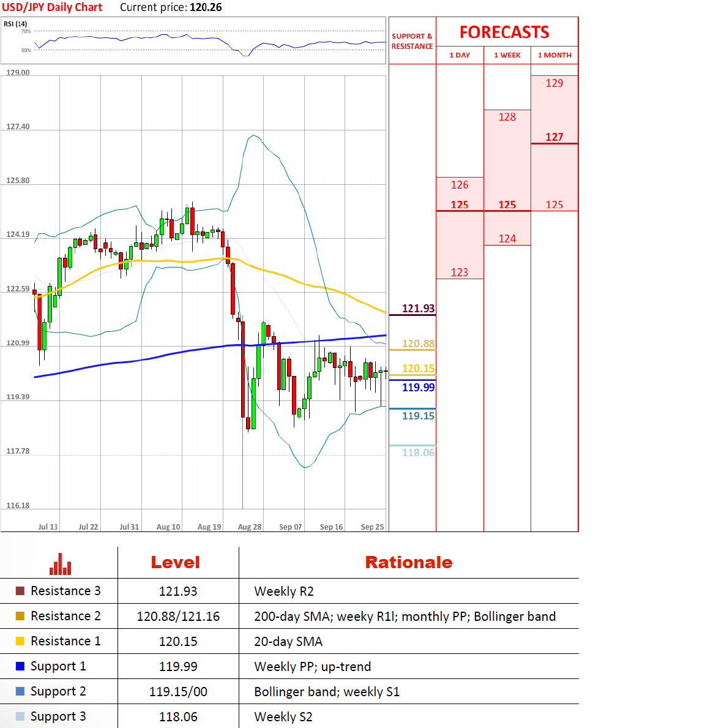Click the bold 127 monthly forecast value
The width and height of the screenshot is (705, 728).
click(x=554, y=137)
